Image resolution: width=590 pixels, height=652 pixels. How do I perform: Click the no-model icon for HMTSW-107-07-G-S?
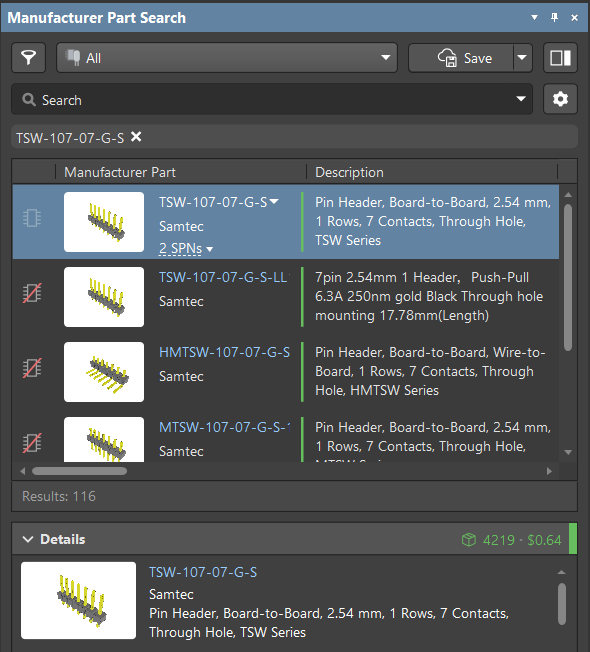(32, 368)
